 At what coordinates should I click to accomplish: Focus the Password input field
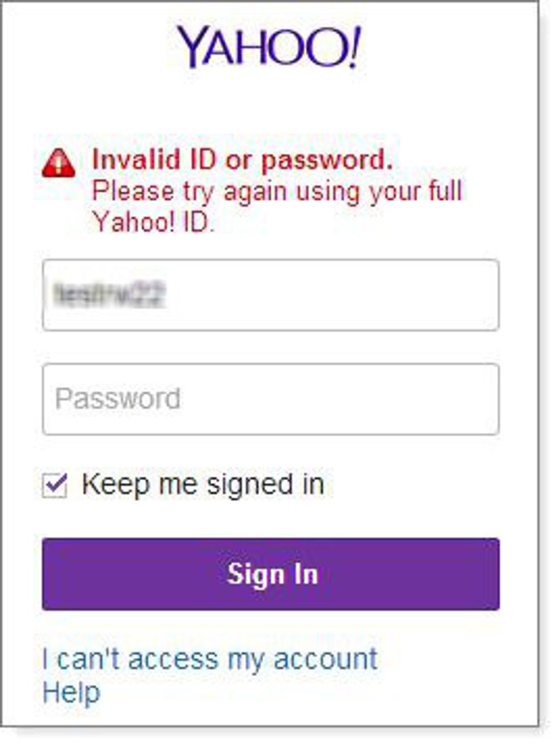point(270,399)
